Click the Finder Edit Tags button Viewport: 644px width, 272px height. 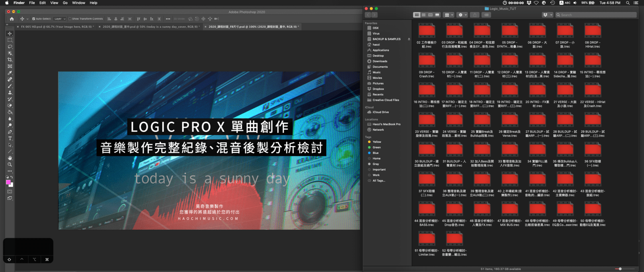486,15
